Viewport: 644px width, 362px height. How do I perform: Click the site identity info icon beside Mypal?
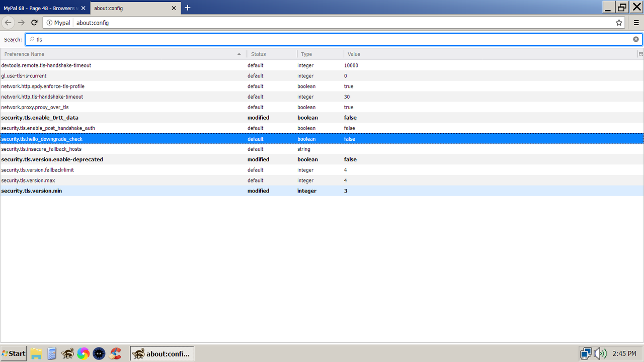49,23
